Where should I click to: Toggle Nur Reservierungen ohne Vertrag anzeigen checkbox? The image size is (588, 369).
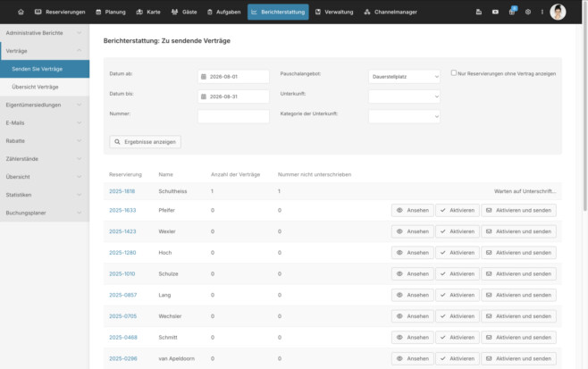[x=454, y=73]
